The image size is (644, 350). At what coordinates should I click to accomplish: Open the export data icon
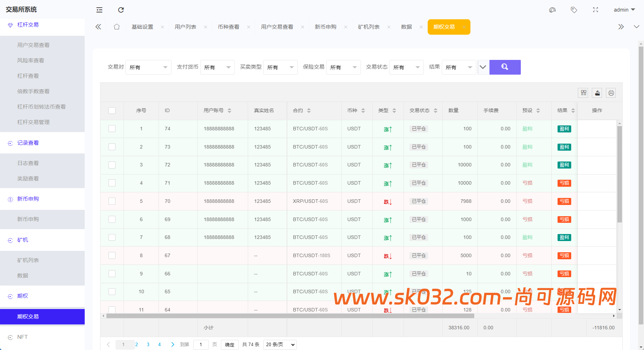(597, 93)
